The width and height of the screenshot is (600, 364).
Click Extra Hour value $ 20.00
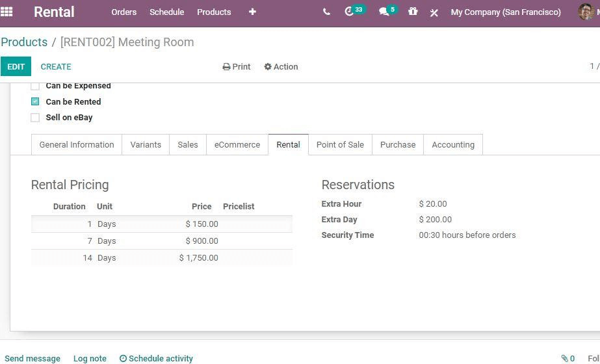[433, 203]
